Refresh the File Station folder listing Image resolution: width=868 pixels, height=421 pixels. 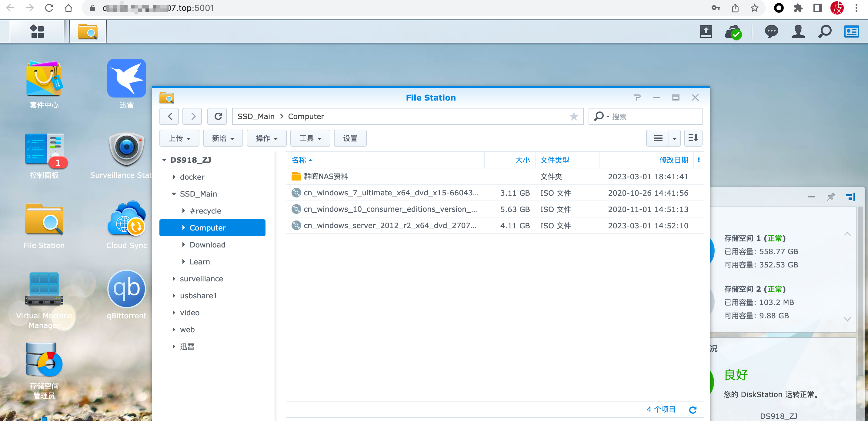tap(218, 117)
